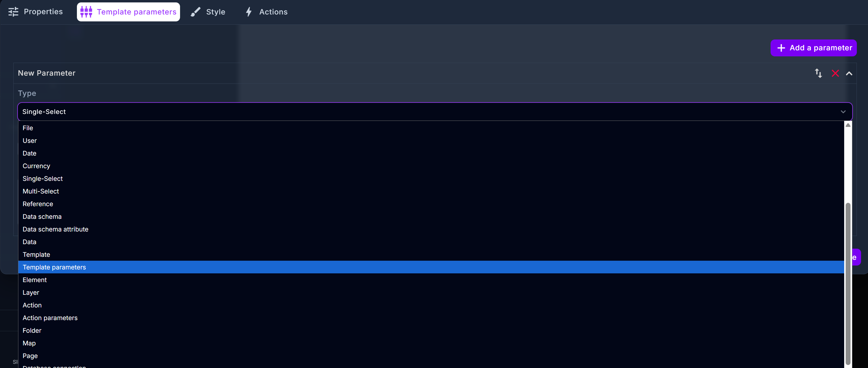Switch to the Properties tab
This screenshot has height=368, width=868.
point(43,12)
